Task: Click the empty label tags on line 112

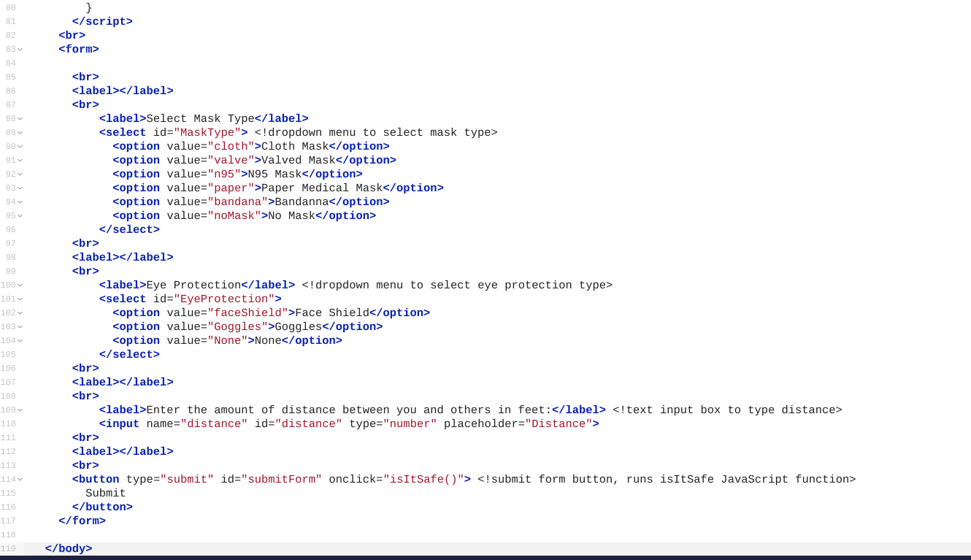Action: pyautogui.click(x=123, y=452)
